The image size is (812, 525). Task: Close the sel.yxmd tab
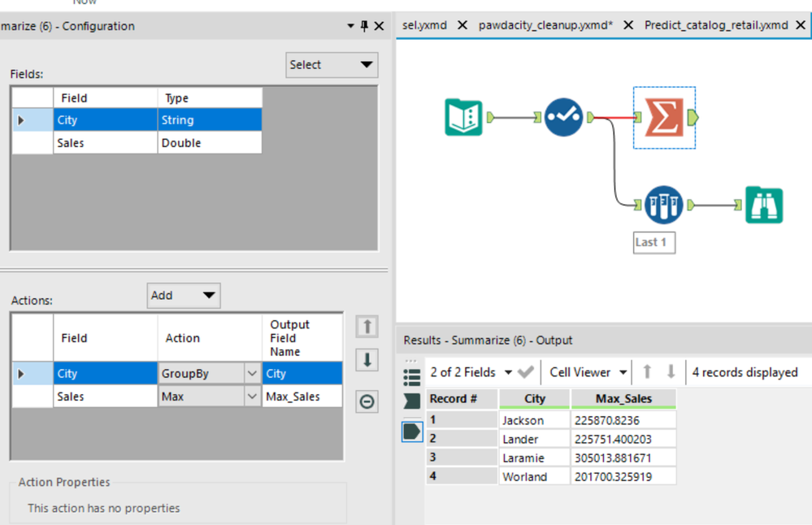pos(462,25)
